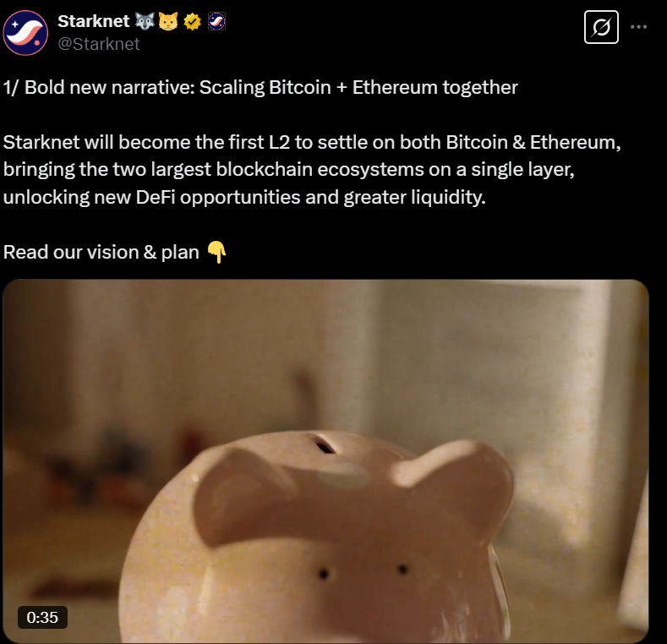Click the gold verified badge

(x=192, y=21)
